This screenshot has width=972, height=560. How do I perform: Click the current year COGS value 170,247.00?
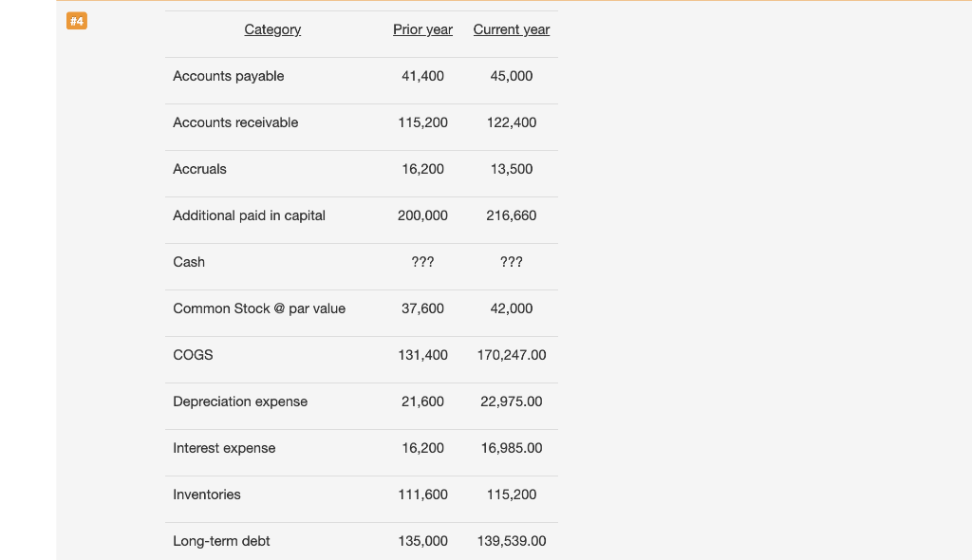coord(512,355)
